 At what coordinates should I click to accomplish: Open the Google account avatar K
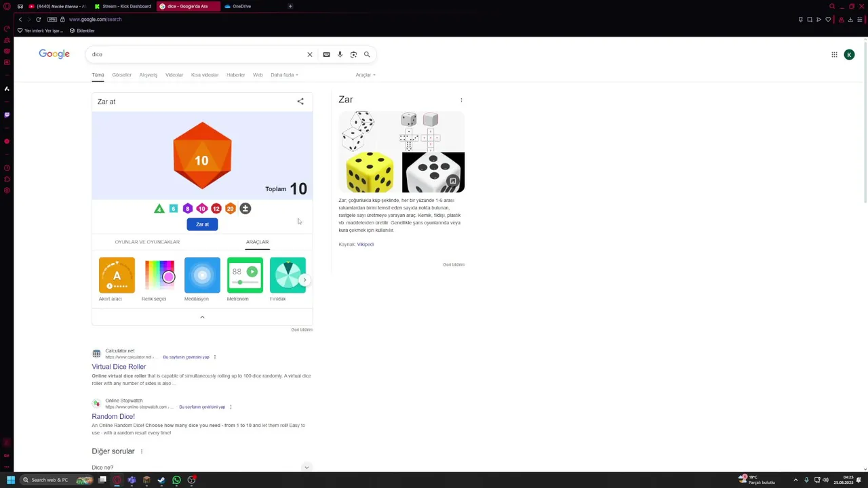[x=849, y=55]
